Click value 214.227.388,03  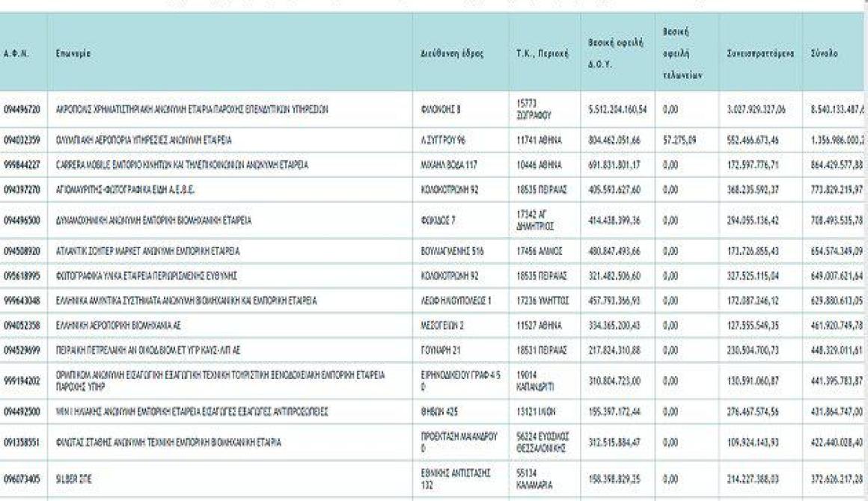[x=753, y=479]
